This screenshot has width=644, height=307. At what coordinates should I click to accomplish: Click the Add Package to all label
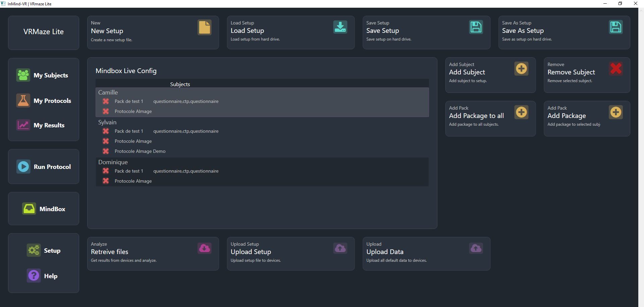click(476, 116)
